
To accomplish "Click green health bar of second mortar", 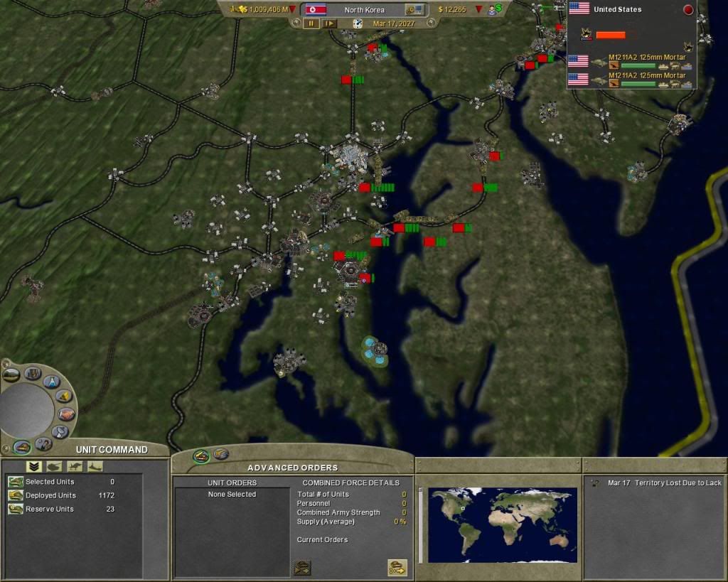I will point(638,84).
